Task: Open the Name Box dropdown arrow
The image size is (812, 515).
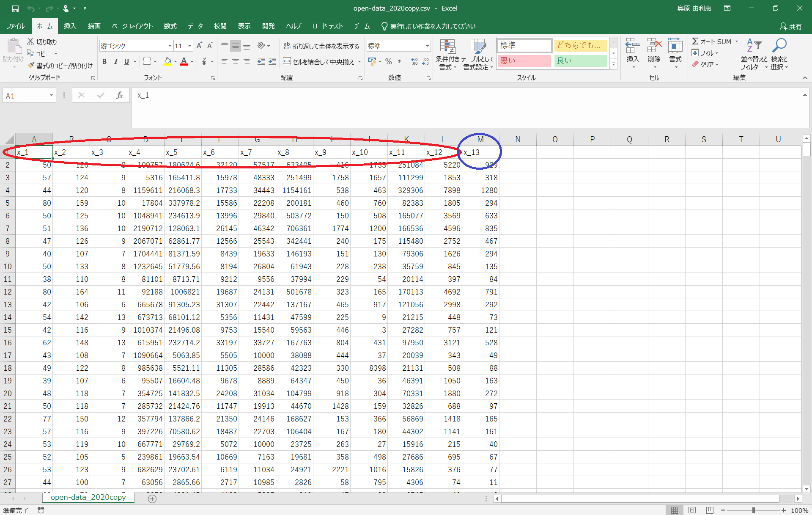Action: (51, 96)
